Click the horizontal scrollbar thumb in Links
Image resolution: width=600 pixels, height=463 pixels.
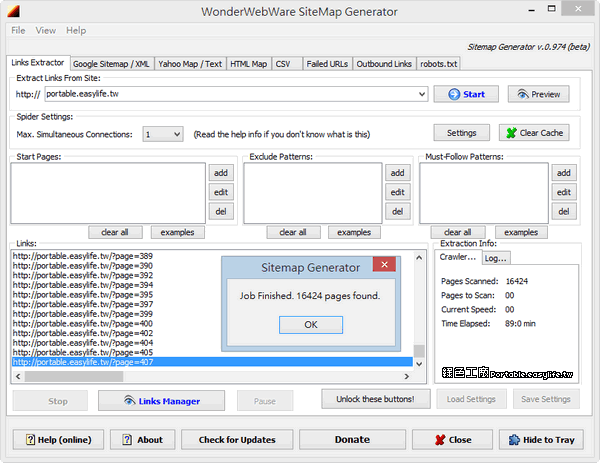click(74, 377)
